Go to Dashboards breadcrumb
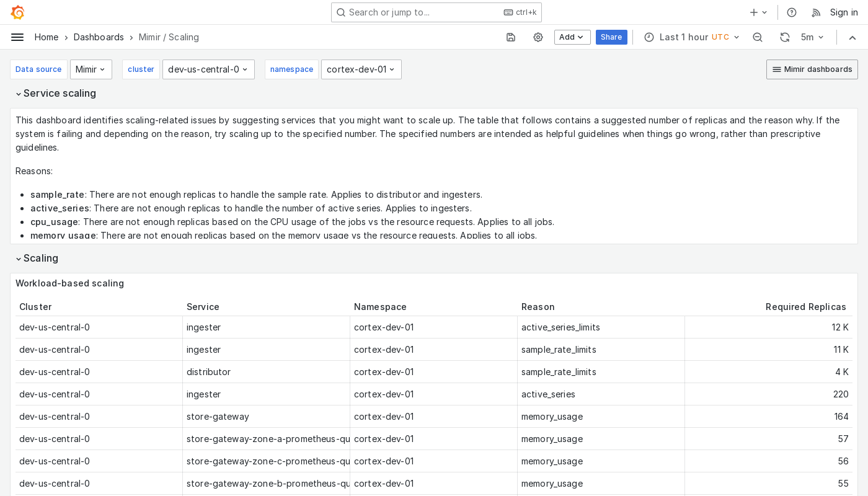The image size is (868, 496). coord(99,37)
